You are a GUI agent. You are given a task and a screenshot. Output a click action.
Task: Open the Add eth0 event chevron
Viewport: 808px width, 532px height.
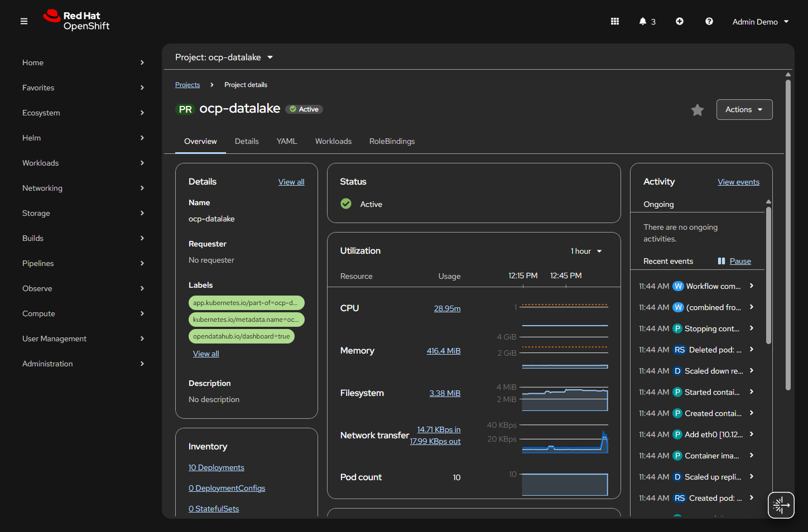[x=752, y=434]
